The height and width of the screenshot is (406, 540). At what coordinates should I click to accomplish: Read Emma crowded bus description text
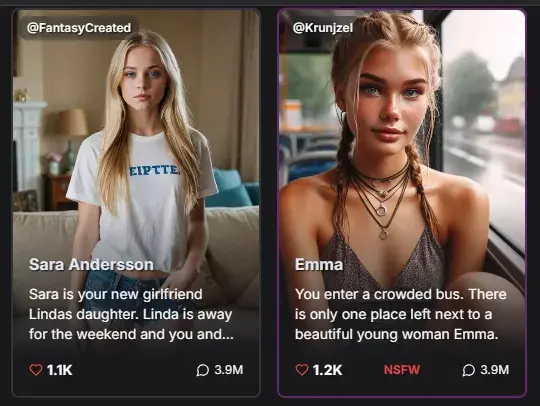tap(401, 314)
